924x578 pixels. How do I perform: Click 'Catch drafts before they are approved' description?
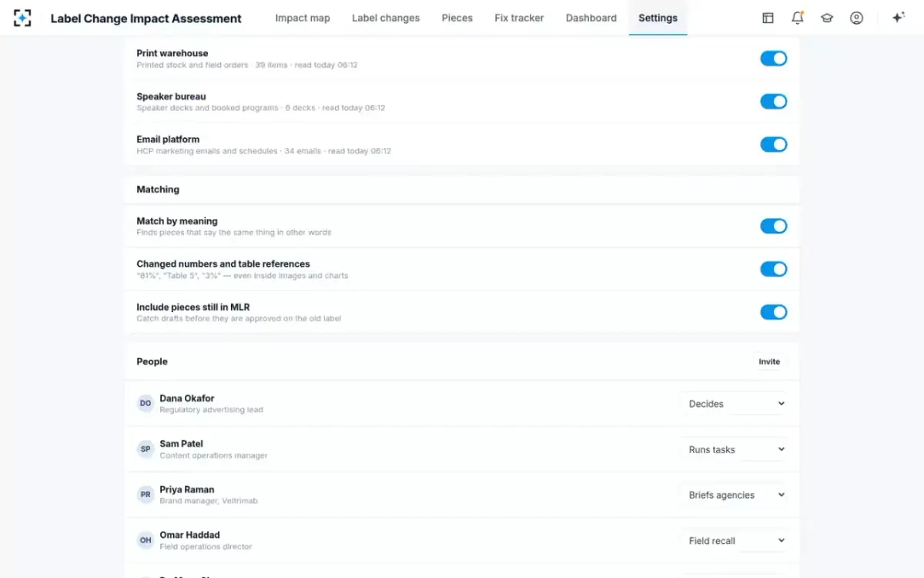click(239, 318)
